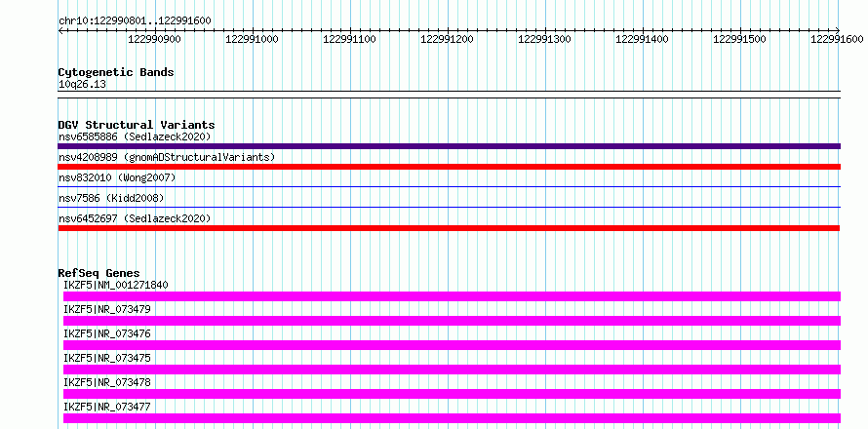Click the Cytogenetic Bands track title

tap(116, 72)
